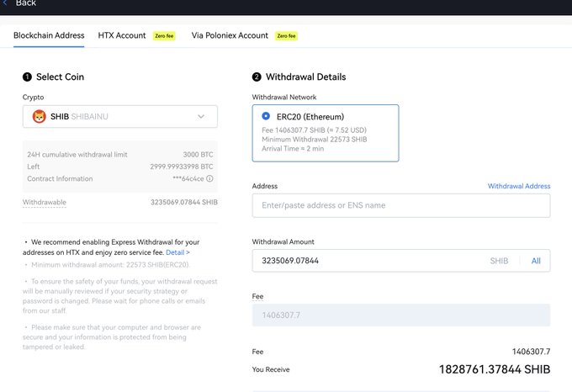
Task: Click the Withdrawal Details heading
Action: pos(305,77)
